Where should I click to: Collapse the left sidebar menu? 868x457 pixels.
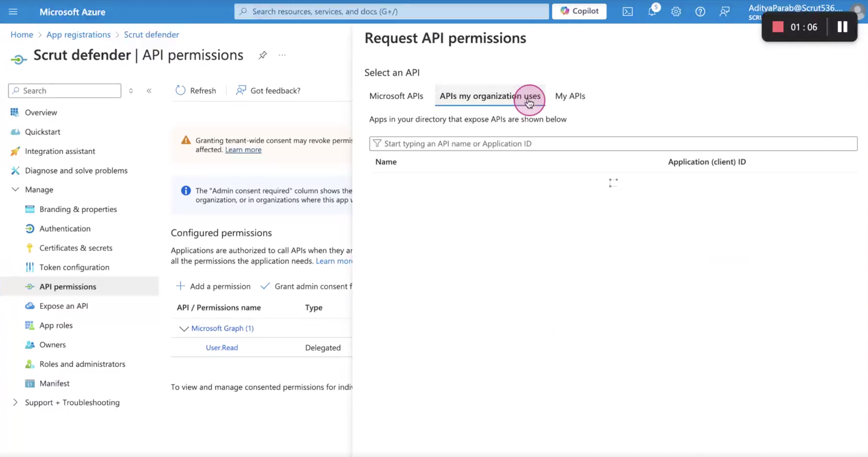(149, 91)
